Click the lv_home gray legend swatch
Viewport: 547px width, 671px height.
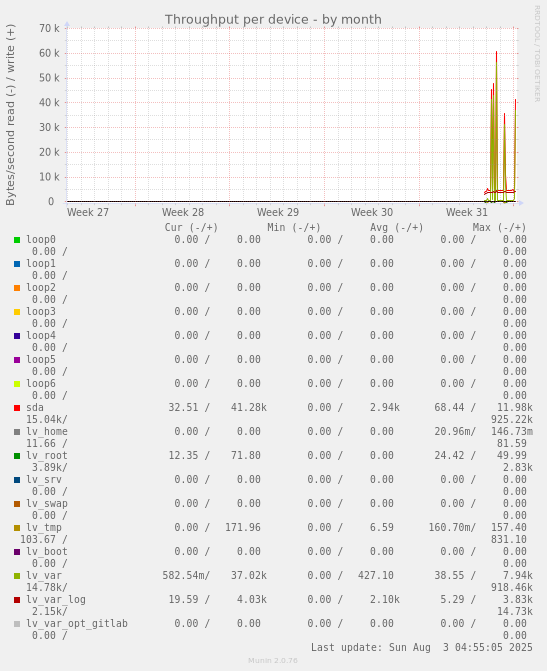point(17,432)
